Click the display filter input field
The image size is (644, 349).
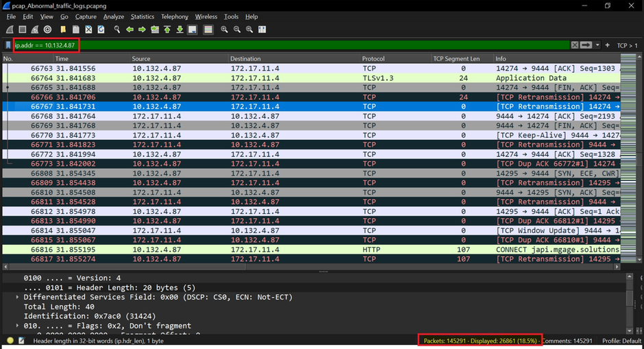pos(292,45)
